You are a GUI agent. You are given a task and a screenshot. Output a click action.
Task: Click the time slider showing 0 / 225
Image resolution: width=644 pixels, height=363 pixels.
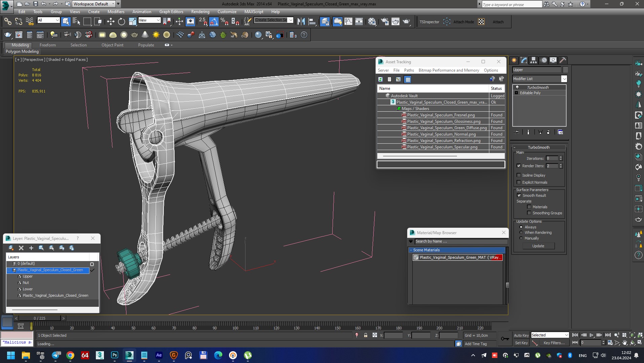[40, 318]
